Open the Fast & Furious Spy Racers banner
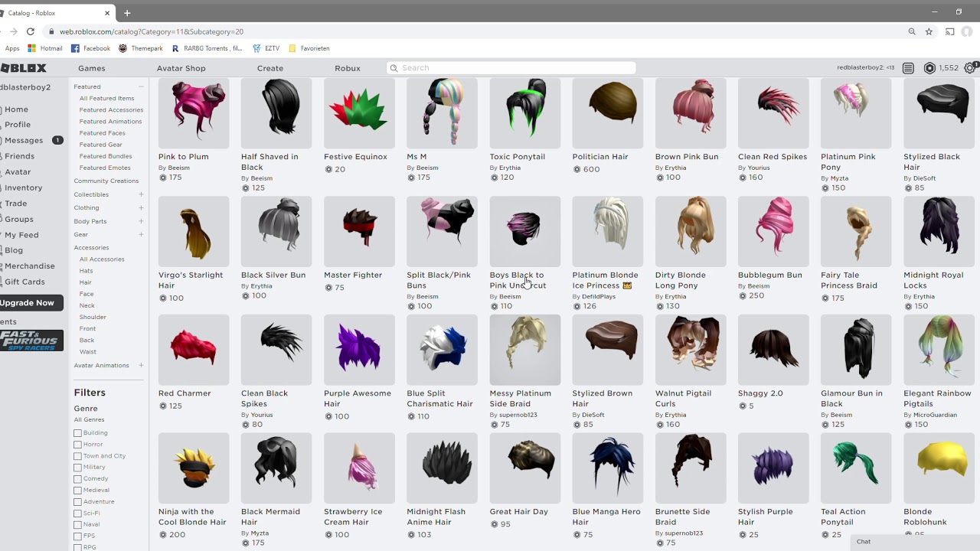The image size is (980, 551). coord(31,341)
